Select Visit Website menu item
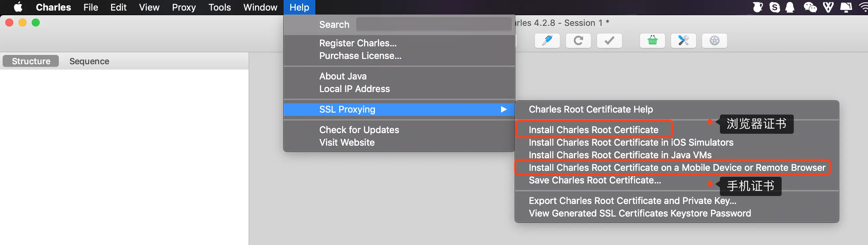 click(399, 142)
